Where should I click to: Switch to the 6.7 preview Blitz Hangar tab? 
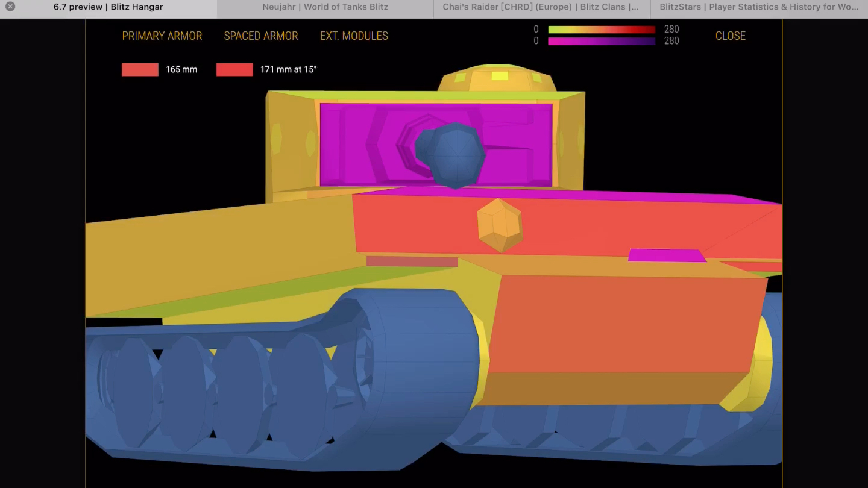tap(108, 8)
